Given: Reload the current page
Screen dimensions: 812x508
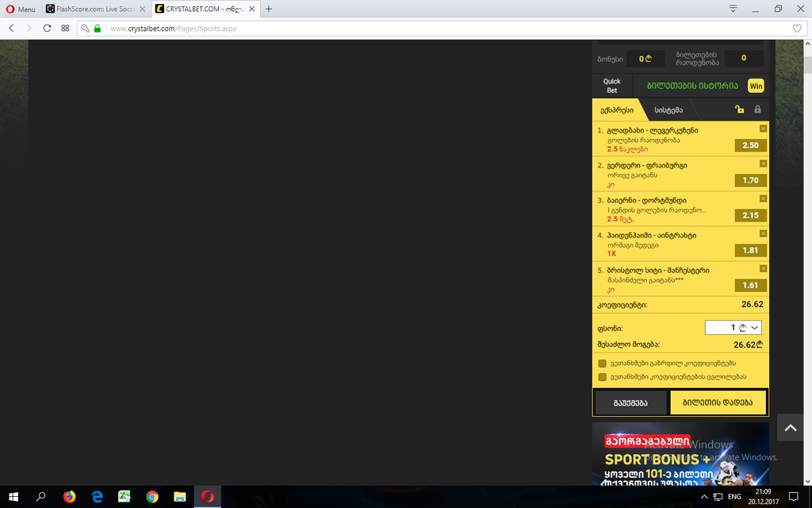Looking at the screenshot, I should (47, 29).
